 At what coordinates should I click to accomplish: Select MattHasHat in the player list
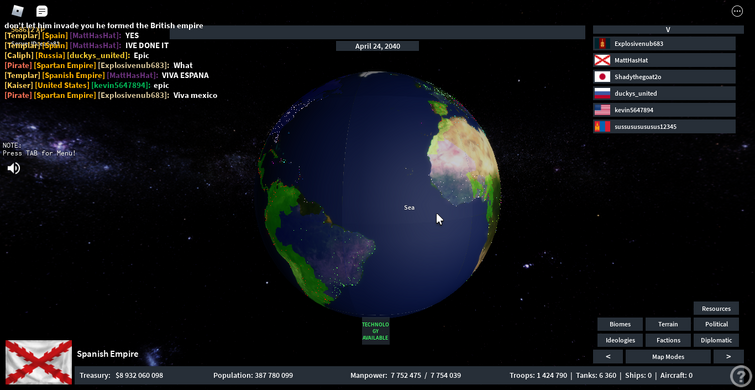tap(664, 60)
